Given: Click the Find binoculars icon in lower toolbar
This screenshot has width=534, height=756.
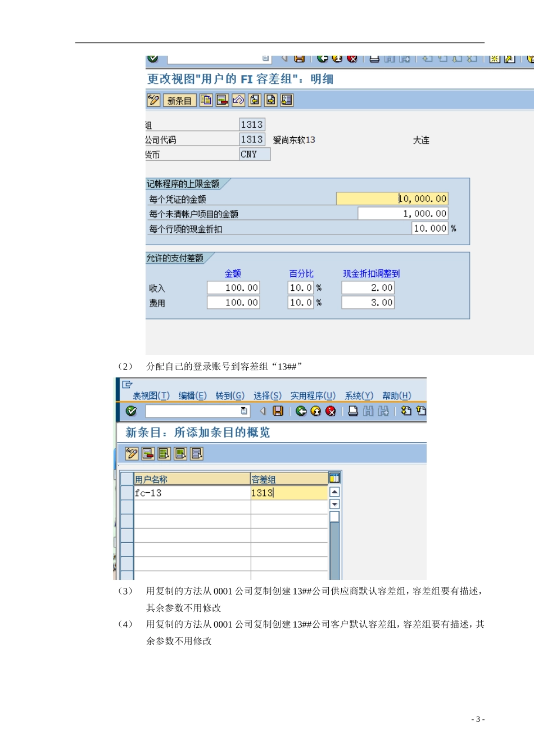Looking at the screenshot, I should (x=368, y=411).
